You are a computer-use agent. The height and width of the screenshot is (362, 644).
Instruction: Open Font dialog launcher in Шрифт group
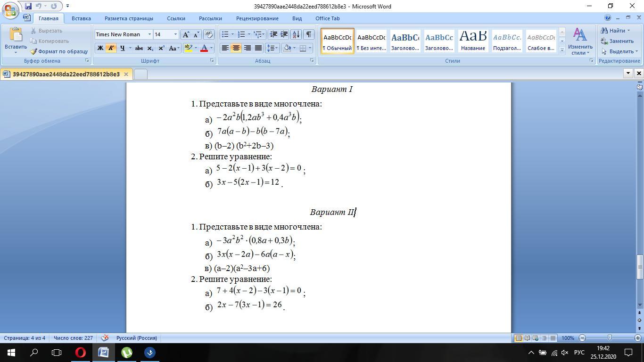[212, 61]
